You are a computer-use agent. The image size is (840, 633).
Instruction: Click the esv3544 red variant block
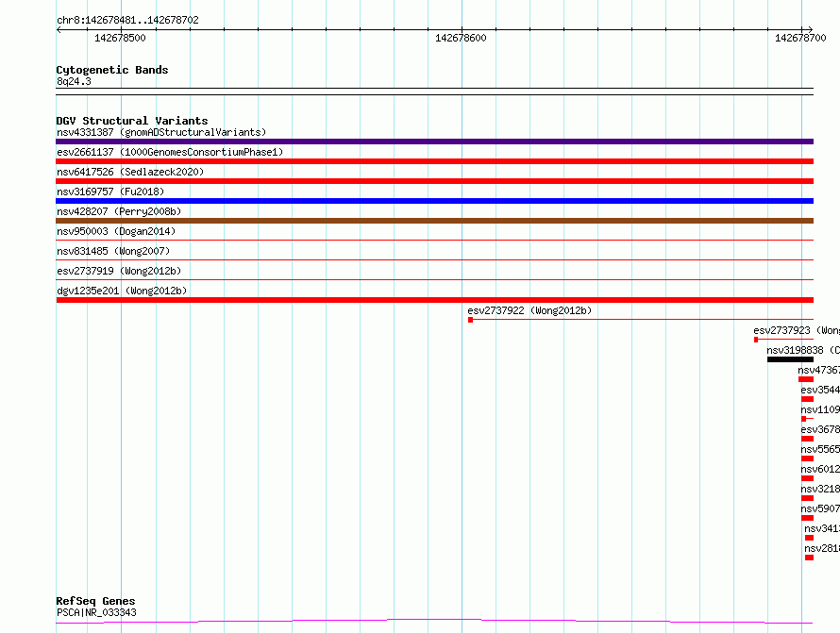[x=807, y=399]
